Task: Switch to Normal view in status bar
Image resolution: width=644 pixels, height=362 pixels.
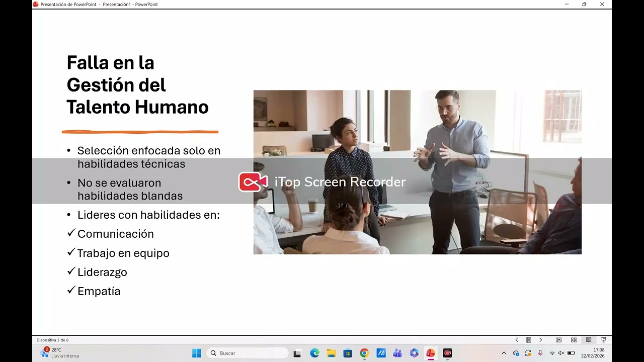Action: point(558,340)
